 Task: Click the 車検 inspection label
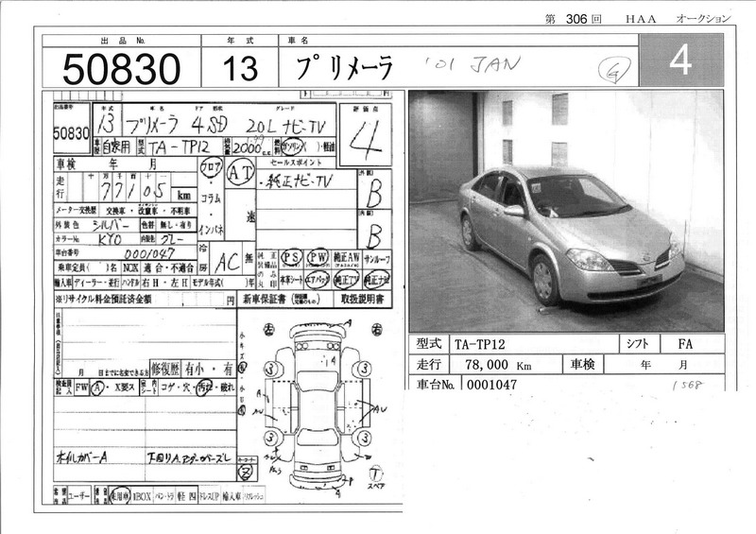click(66, 164)
